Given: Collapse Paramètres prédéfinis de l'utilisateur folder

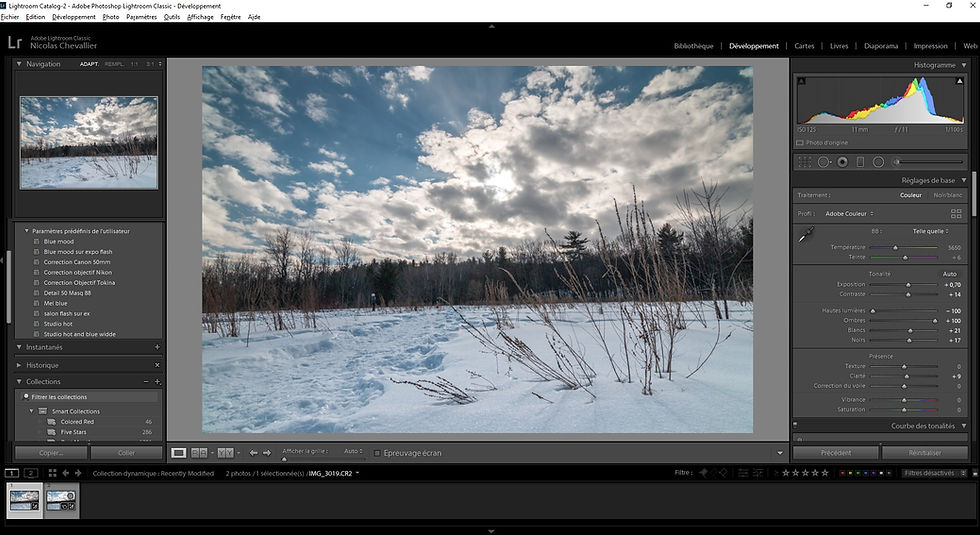Looking at the screenshot, I should pyautogui.click(x=26, y=231).
